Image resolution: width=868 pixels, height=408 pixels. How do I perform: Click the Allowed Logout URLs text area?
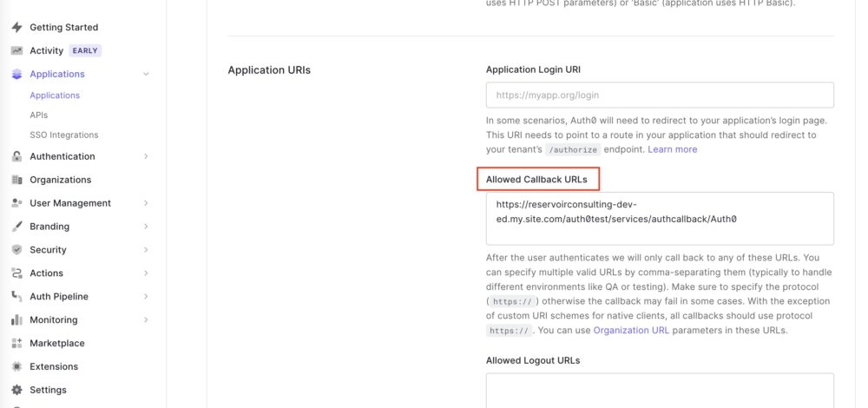[660, 391]
